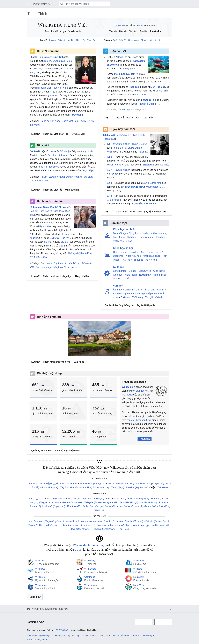
Task: Expand edit history chevron at page bottom
Action: click(170, 609)
